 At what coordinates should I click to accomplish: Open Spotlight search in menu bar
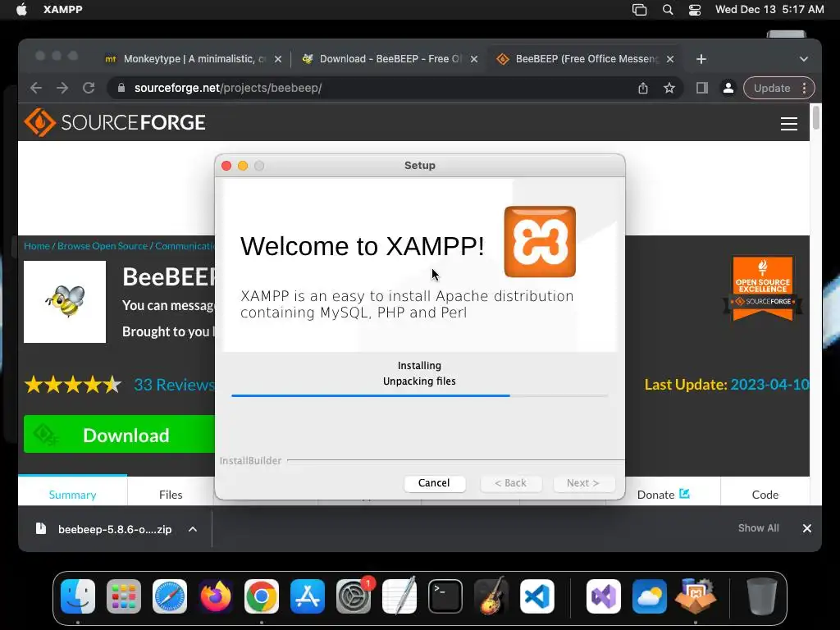[x=668, y=10]
